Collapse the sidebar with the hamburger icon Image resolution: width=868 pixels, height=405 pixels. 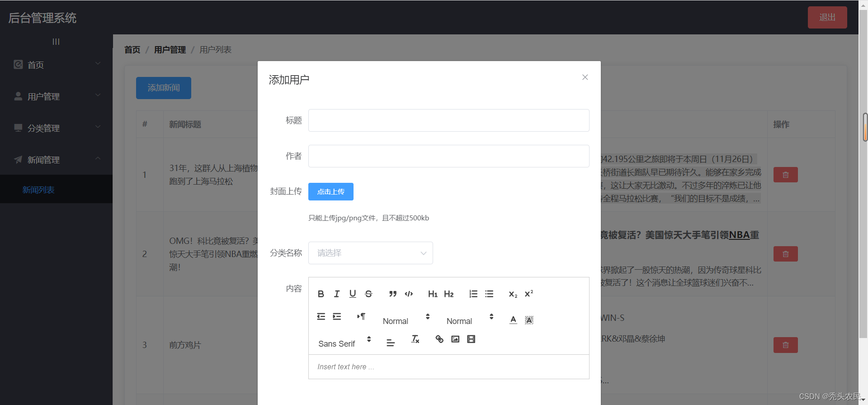click(56, 42)
